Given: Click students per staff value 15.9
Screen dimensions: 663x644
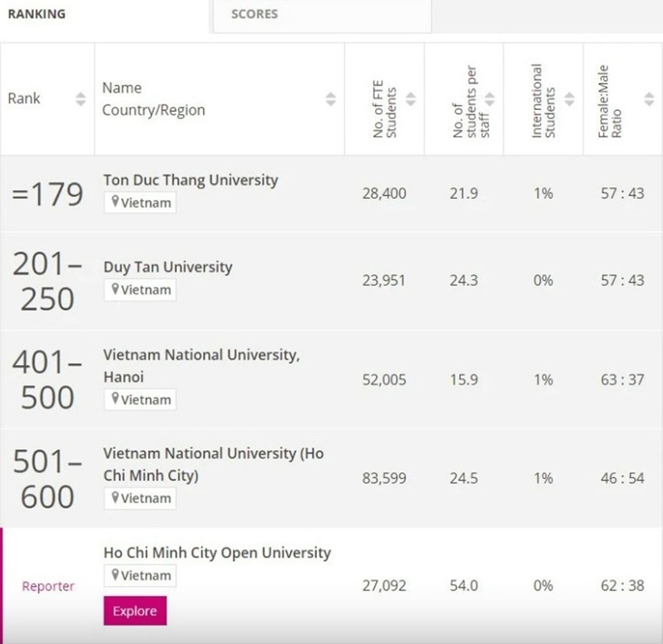Looking at the screenshot, I should 464,379.
